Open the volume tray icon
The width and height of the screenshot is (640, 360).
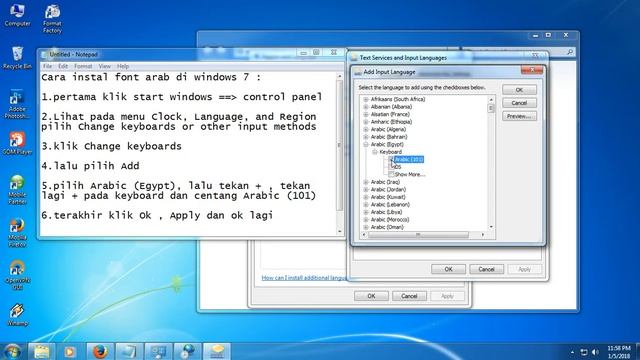(596, 352)
